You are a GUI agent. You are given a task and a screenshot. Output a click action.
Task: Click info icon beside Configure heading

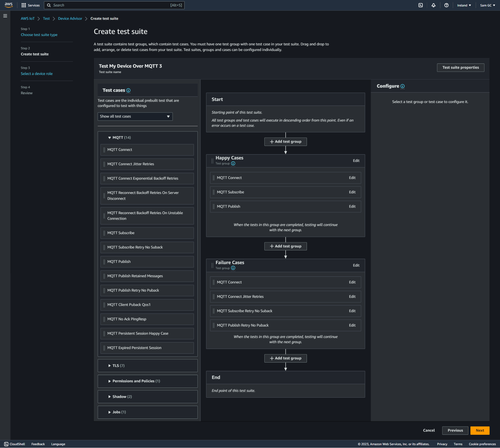point(402,86)
